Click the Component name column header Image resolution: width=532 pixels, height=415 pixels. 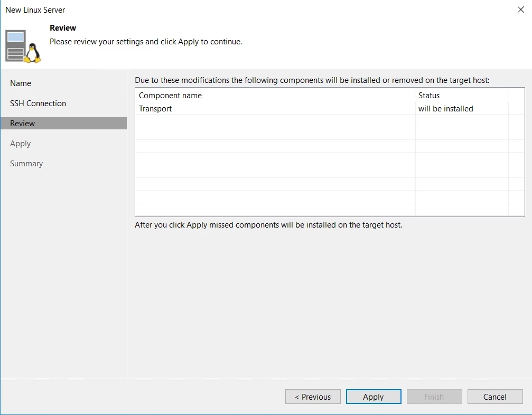pyautogui.click(x=170, y=96)
